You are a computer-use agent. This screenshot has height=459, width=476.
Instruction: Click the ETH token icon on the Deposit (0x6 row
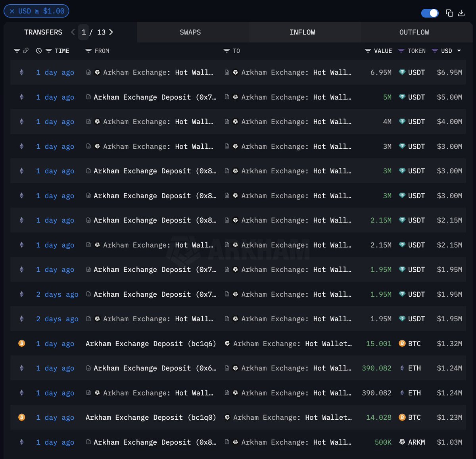point(402,368)
